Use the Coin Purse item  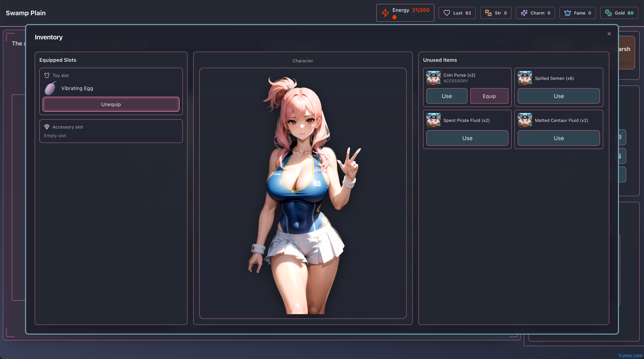click(447, 96)
